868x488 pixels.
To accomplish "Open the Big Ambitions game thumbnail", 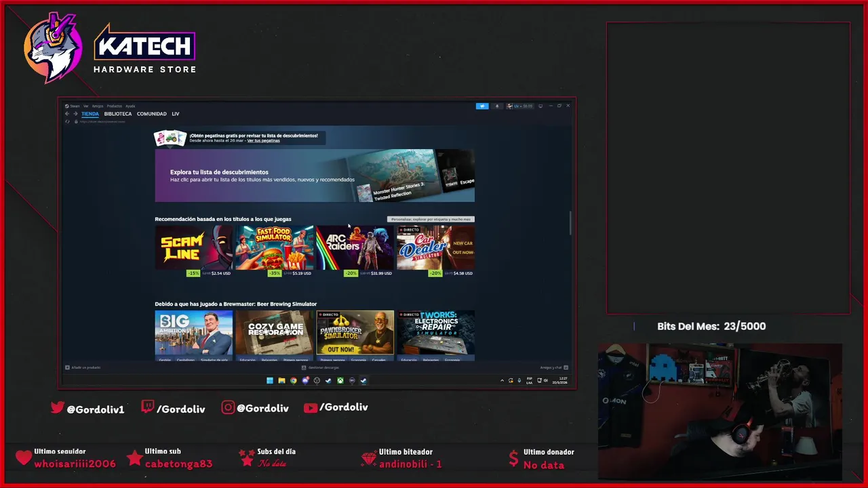I will 193,332.
